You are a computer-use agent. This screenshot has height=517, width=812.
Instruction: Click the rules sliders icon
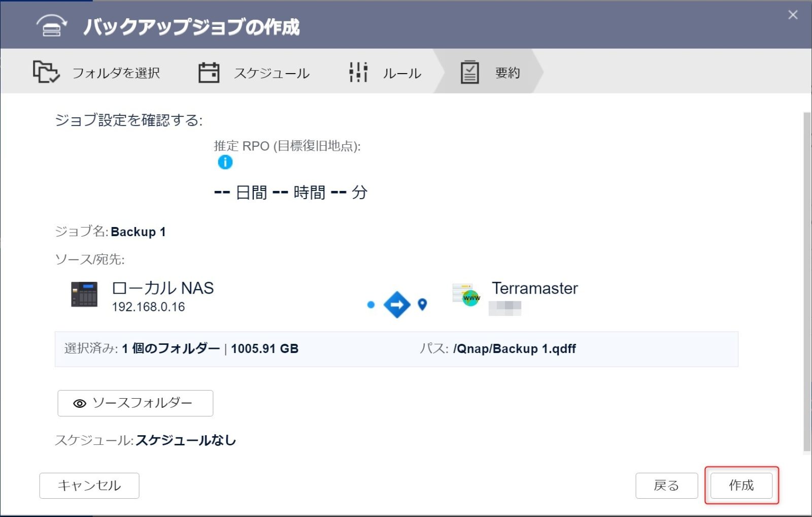pyautogui.click(x=358, y=72)
